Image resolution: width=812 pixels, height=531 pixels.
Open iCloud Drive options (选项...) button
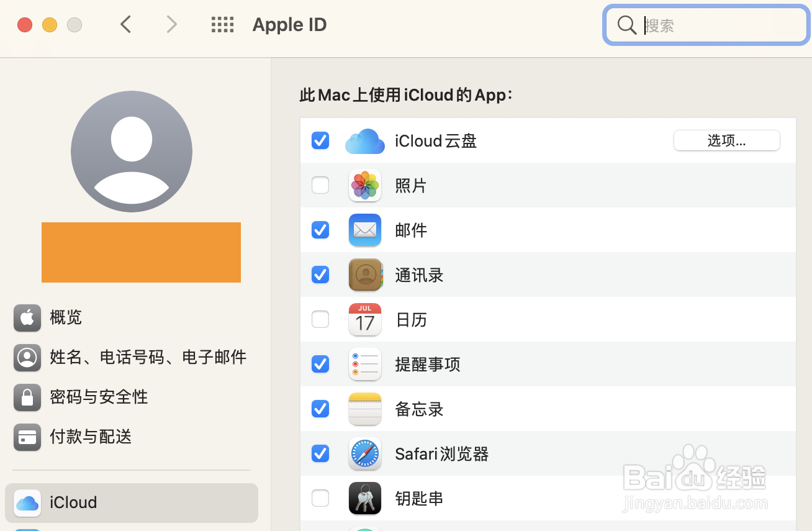click(x=726, y=140)
